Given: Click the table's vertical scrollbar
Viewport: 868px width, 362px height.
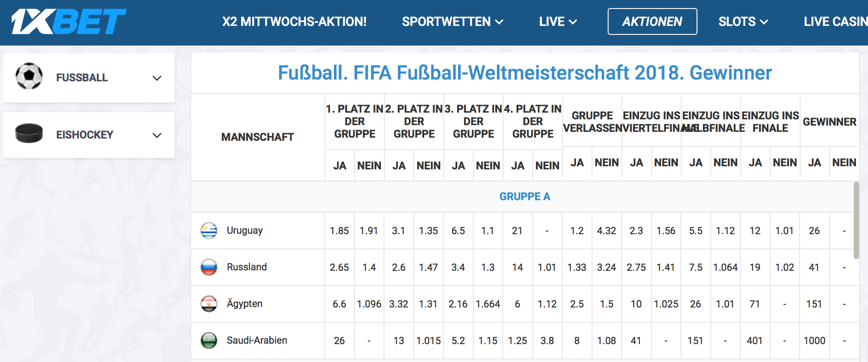Looking at the screenshot, I should pos(856,220).
